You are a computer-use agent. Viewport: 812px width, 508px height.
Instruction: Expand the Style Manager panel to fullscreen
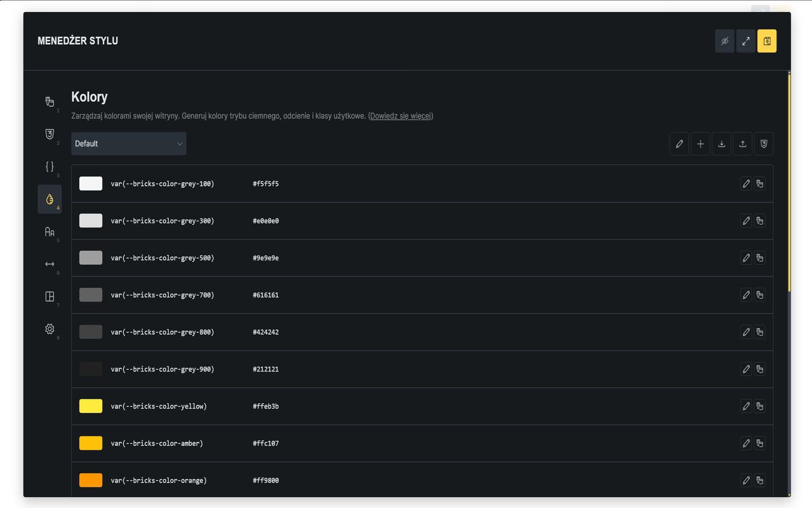click(746, 41)
